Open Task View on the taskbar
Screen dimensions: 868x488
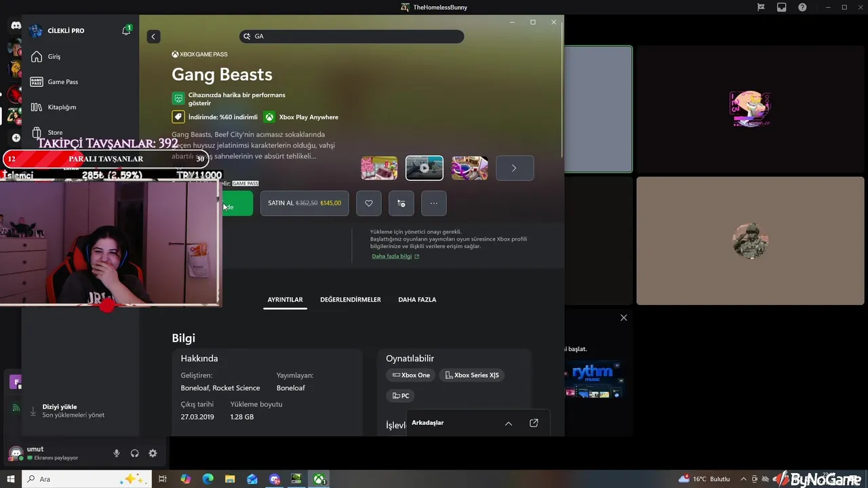coord(163,479)
